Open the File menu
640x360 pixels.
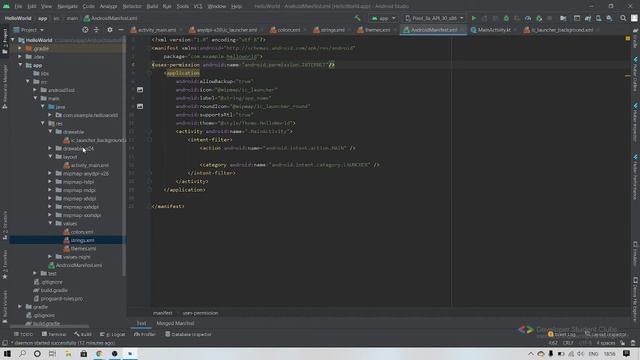(x=18, y=6)
